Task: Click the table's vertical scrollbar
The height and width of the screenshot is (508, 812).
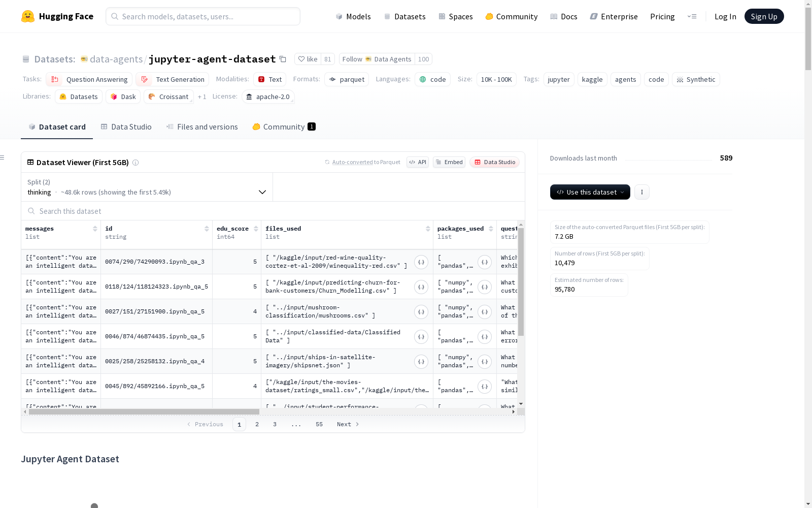Action: 521,282
